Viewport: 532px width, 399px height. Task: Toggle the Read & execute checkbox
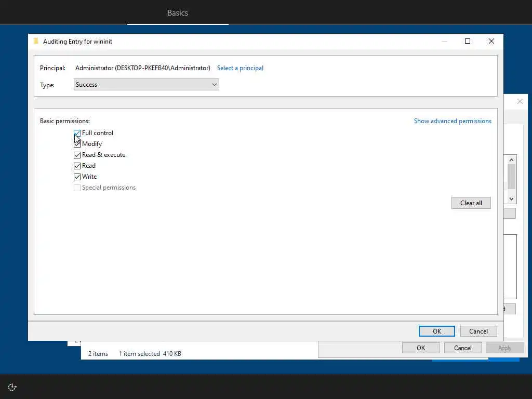[77, 155]
